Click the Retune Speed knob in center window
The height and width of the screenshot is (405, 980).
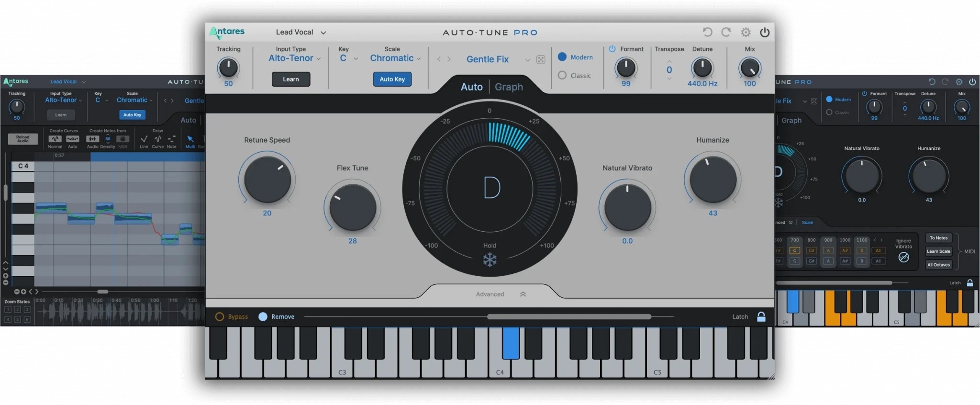(x=267, y=180)
